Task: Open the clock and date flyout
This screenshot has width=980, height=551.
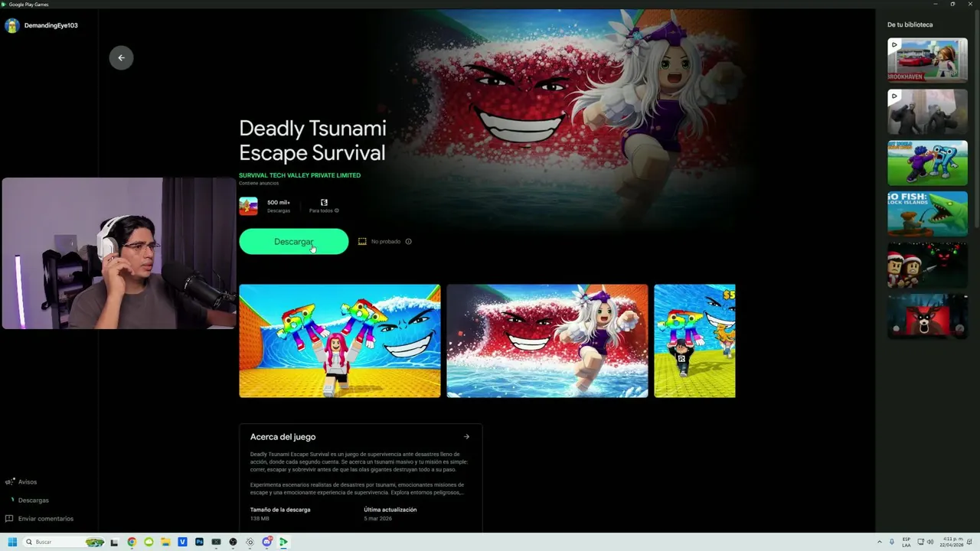Action: [x=952, y=542]
